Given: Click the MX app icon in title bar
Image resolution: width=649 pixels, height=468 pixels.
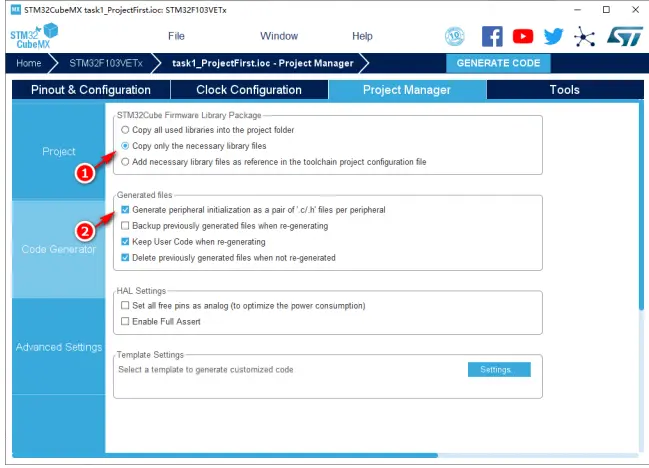Looking at the screenshot, I should [16, 9].
